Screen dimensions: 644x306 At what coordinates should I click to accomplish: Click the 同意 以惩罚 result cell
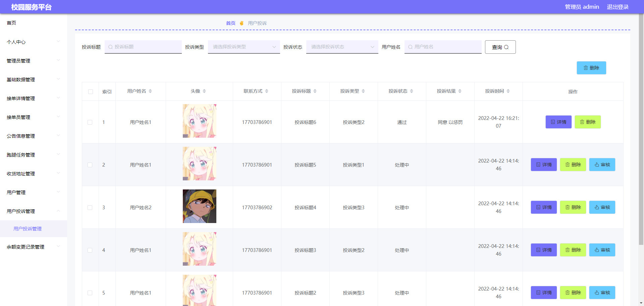pos(450,122)
